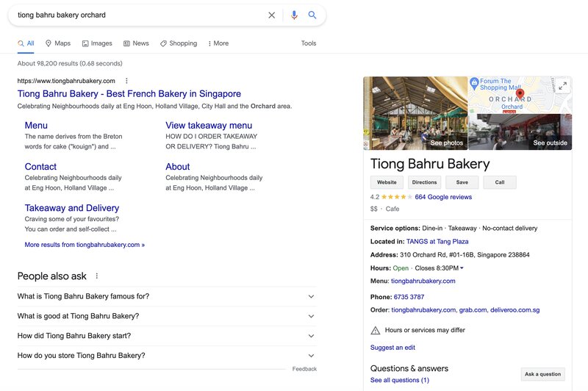Submit the search with the magnifier icon
Viewport: 588px width, 391px height.
[x=312, y=15]
